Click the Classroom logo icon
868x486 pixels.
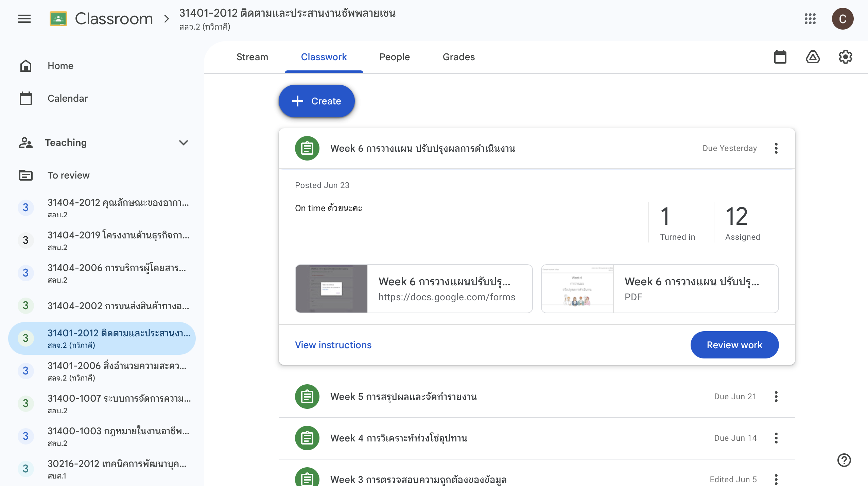click(x=58, y=19)
